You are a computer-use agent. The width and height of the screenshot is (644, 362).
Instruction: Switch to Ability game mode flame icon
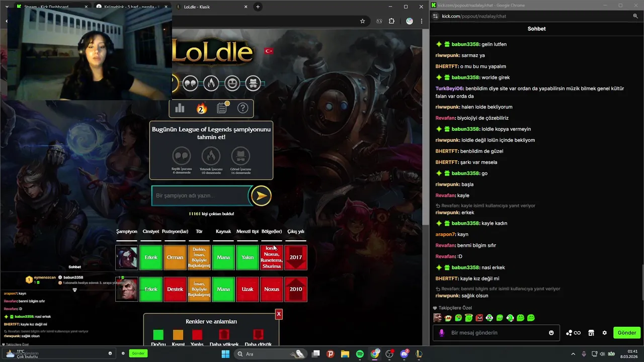pyautogui.click(x=211, y=82)
